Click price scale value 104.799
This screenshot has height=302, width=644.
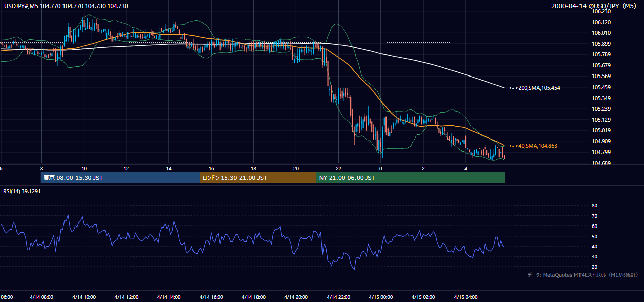click(601, 152)
